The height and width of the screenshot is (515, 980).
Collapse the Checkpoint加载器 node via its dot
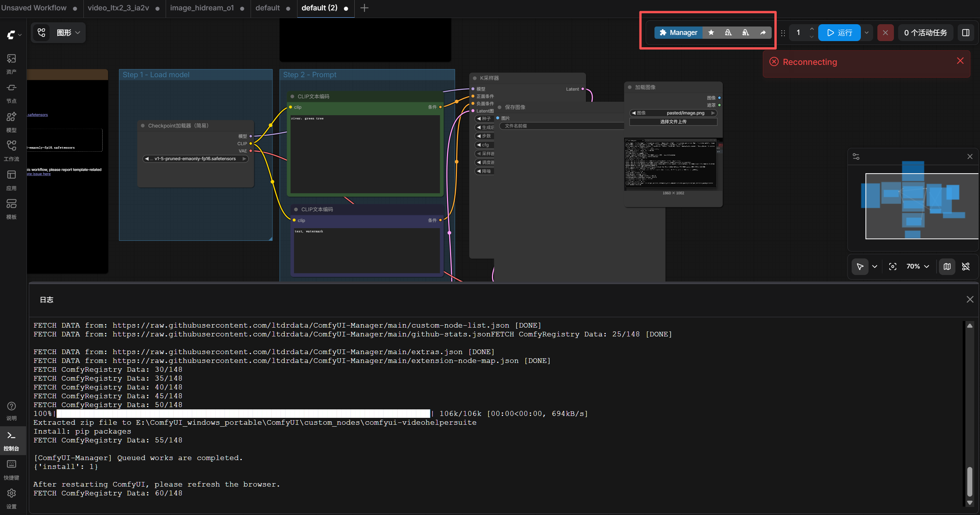coord(143,126)
